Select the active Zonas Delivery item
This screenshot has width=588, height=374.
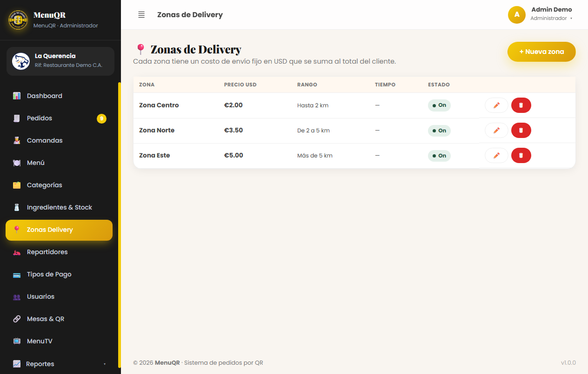[x=59, y=230]
